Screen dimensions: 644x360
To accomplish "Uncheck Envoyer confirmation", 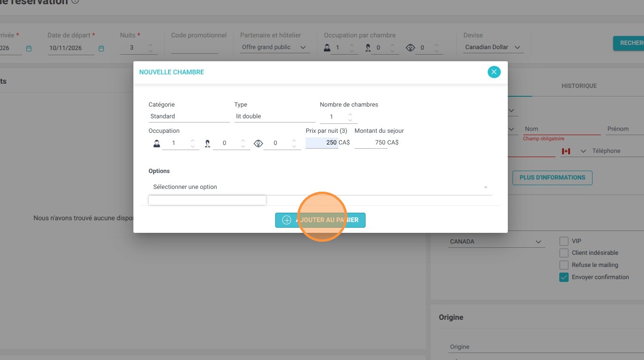I will pyautogui.click(x=564, y=277).
